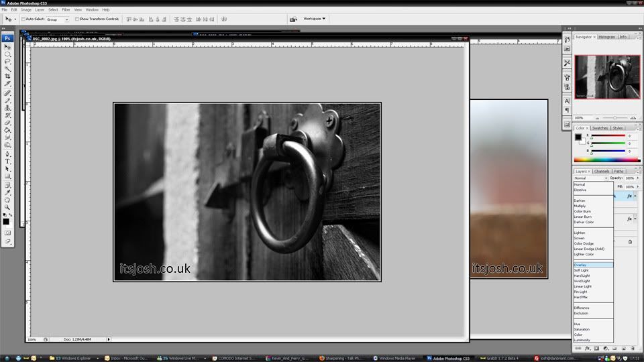Select the Healing Brush tool
The width and height of the screenshot is (644, 362).
pyautogui.click(x=7, y=93)
